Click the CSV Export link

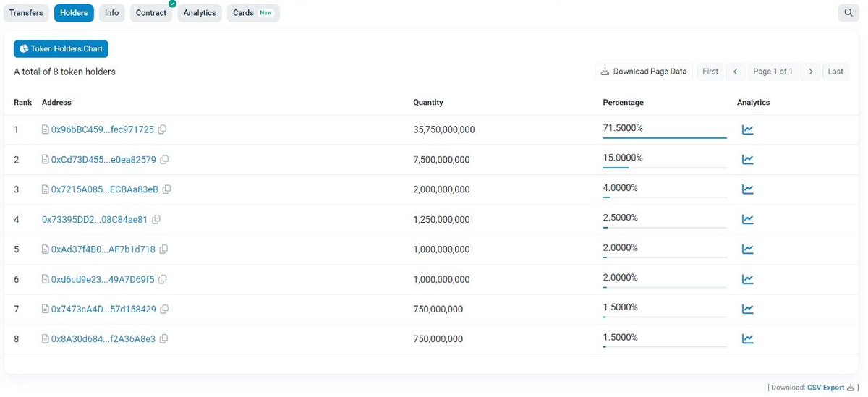pos(825,388)
